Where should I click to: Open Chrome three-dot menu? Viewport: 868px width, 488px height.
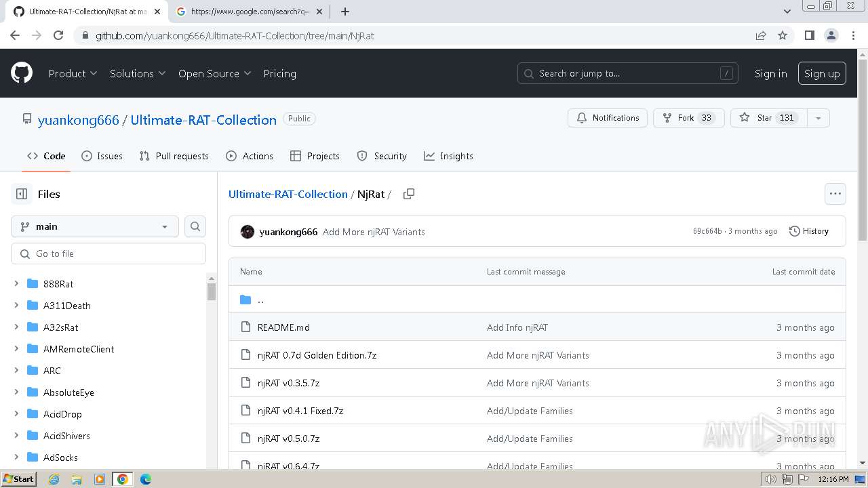[852, 35]
